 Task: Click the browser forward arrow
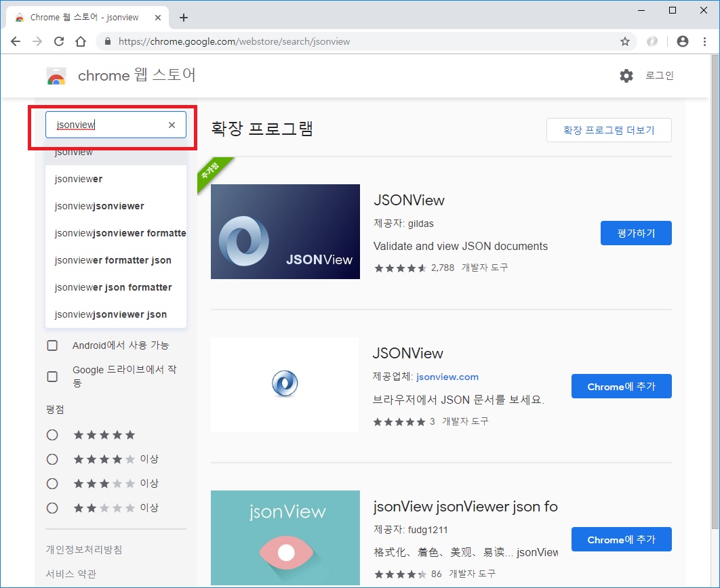37,41
